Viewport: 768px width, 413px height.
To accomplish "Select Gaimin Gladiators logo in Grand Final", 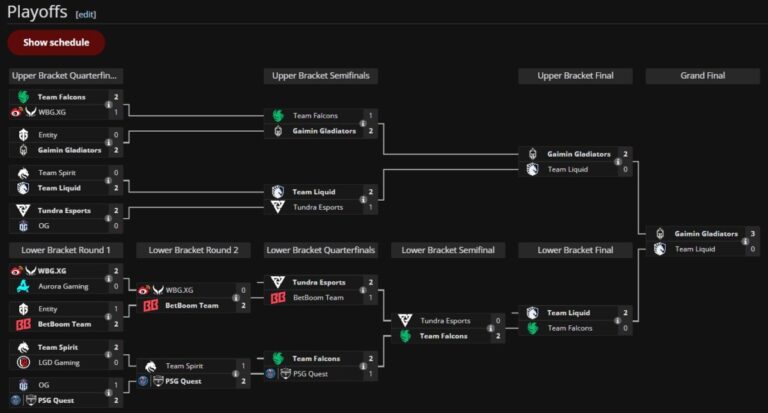I will point(661,233).
